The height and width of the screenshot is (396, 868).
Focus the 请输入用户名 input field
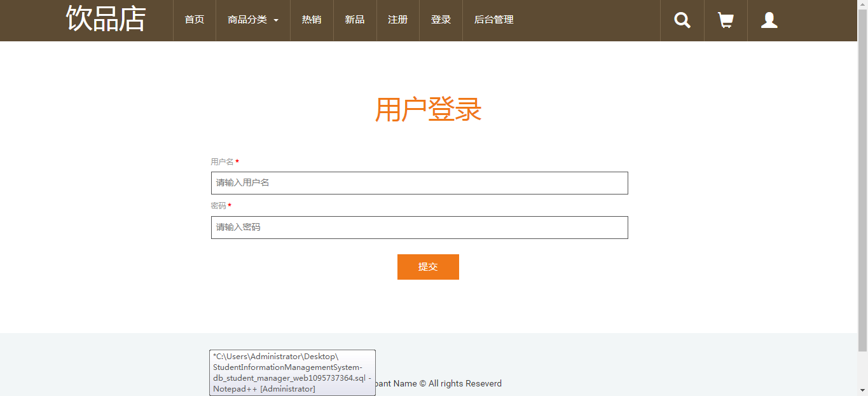click(420, 183)
